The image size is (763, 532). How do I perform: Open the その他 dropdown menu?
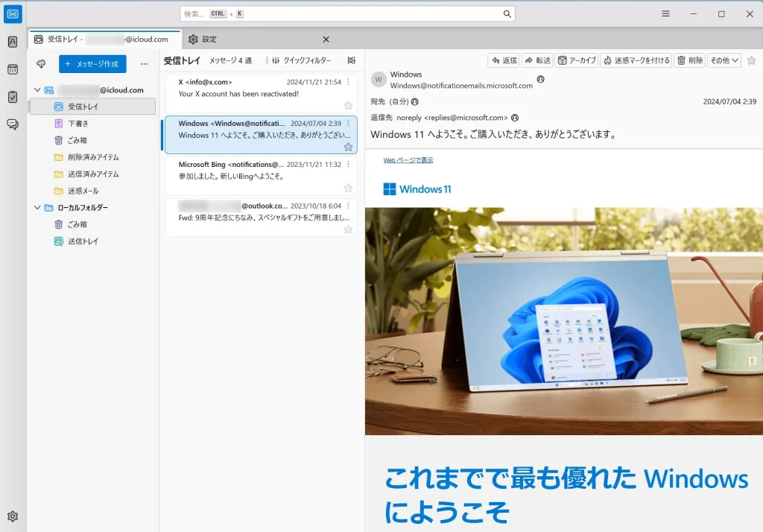click(724, 60)
